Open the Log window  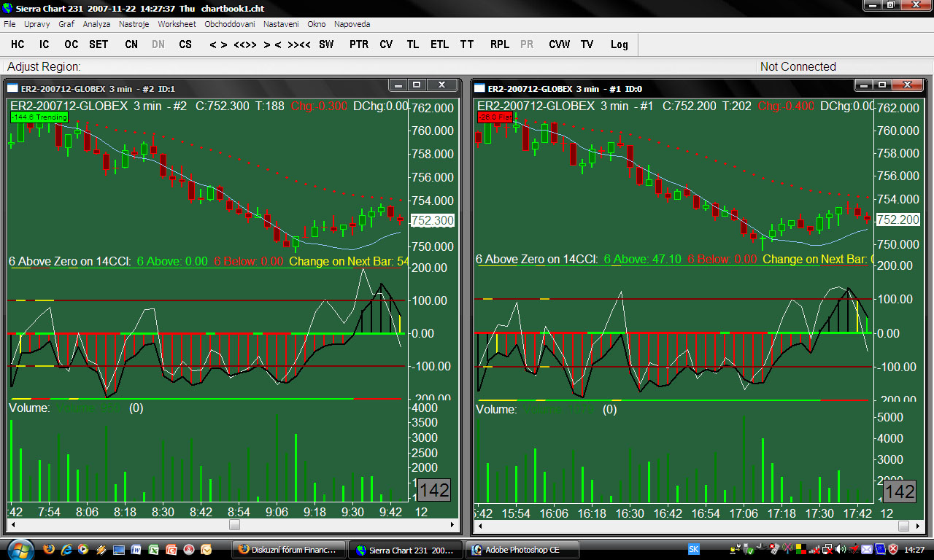pos(620,44)
